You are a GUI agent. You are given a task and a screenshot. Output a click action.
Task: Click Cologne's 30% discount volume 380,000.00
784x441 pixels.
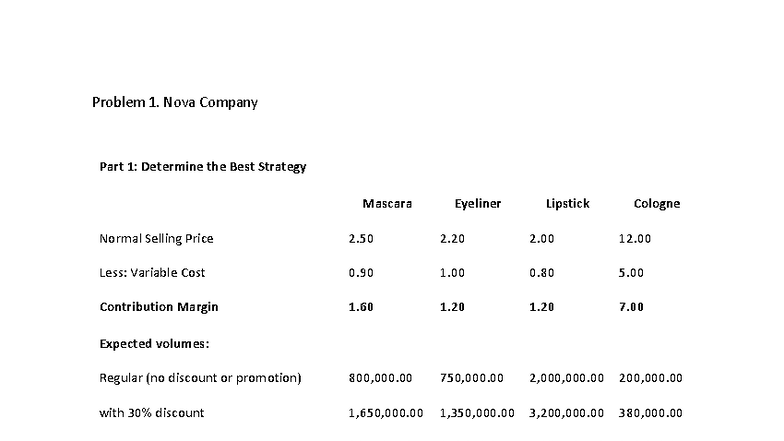(x=651, y=413)
